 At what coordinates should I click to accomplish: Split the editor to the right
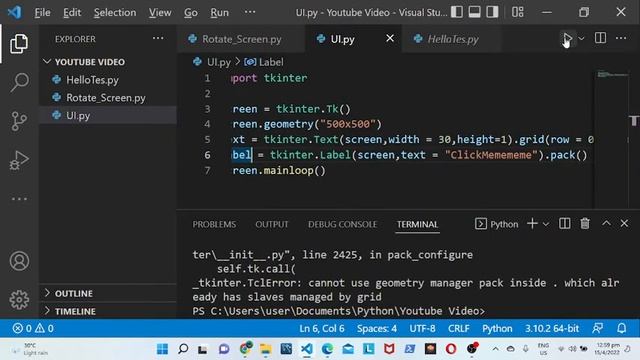click(x=600, y=38)
